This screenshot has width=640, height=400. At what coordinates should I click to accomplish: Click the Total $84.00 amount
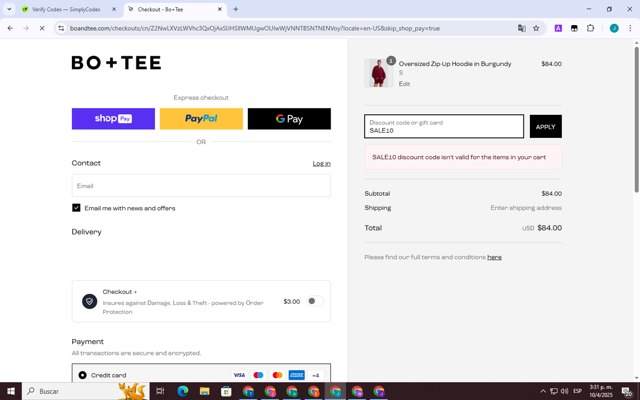click(x=549, y=228)
